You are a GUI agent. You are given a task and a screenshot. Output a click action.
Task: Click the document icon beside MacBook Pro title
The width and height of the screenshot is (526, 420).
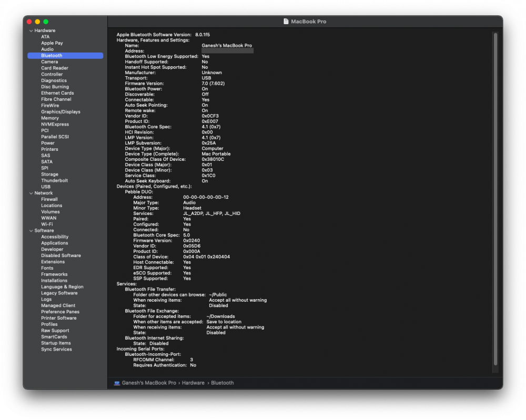click(x=286, y=22)
